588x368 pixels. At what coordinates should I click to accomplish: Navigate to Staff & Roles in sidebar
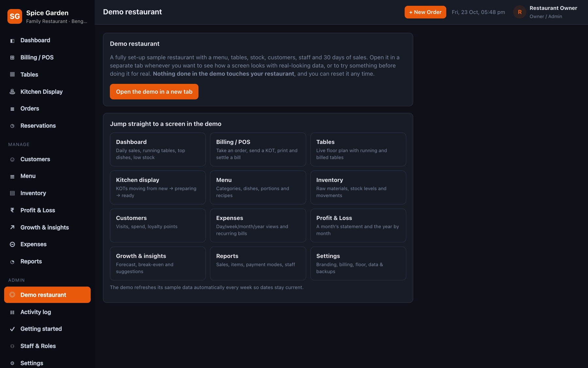pos(47,346)
